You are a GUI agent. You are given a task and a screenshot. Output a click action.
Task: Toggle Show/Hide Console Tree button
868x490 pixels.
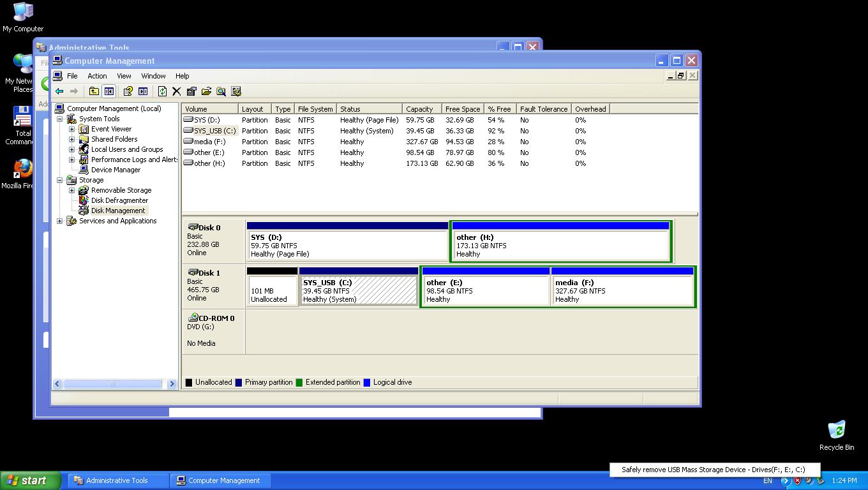[109, 91]
